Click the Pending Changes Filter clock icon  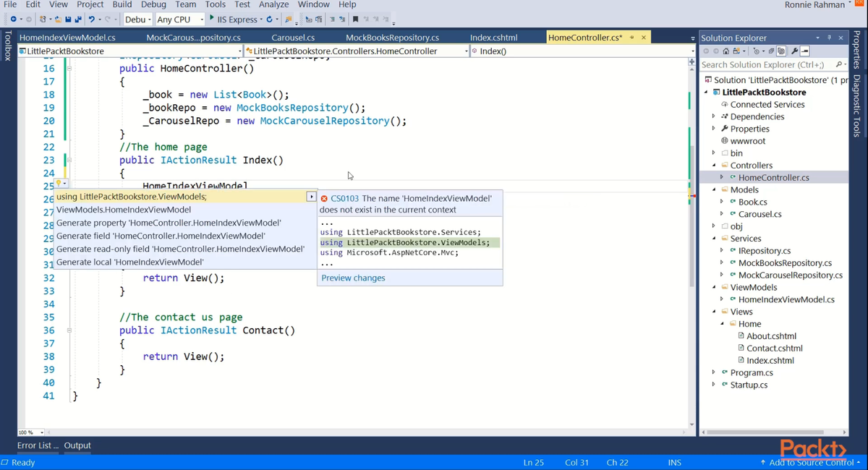point(757,51)
